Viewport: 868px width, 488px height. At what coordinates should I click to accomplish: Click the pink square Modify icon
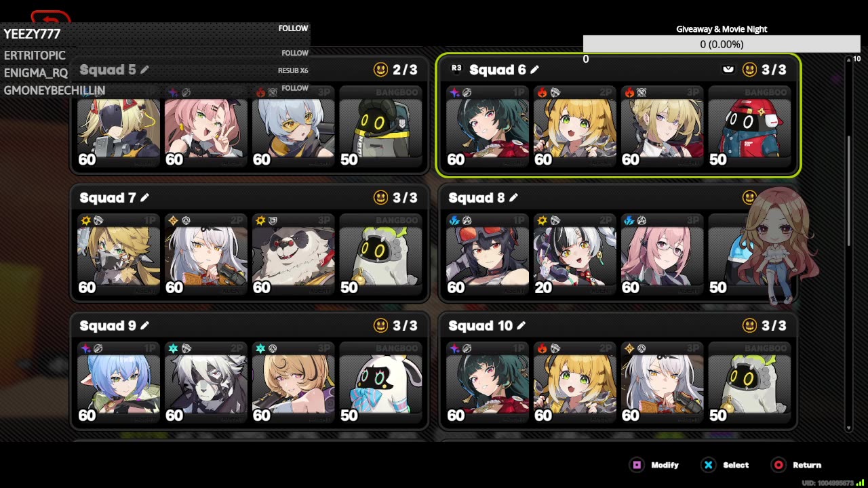[637, 465]
